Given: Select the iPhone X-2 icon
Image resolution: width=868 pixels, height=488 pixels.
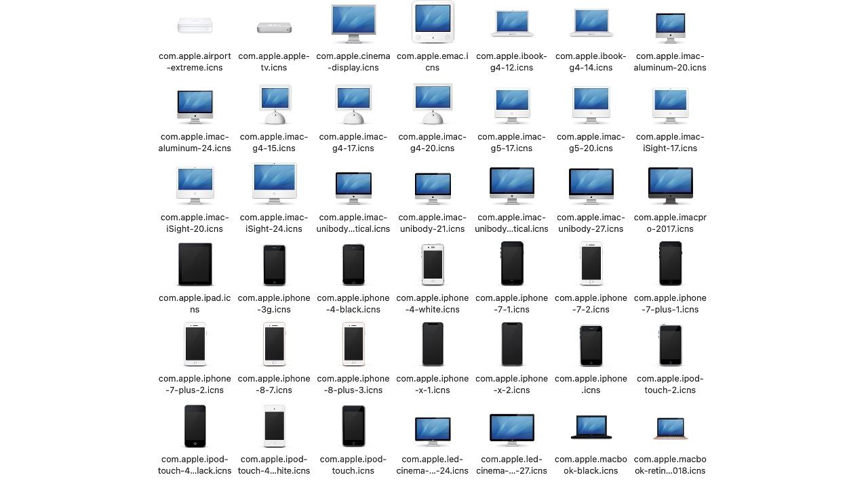Looking at the screenshot, I should (512, 344).
